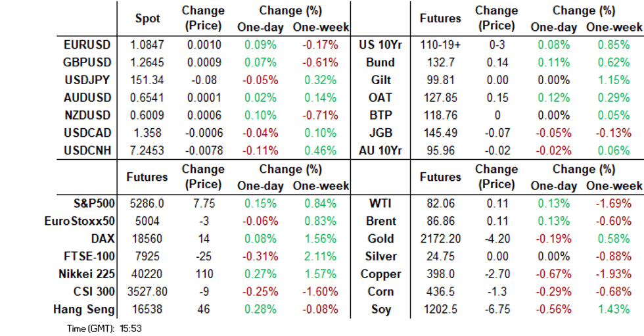
Task: Click the EURUSD row label
Action: tap(87, 45)
